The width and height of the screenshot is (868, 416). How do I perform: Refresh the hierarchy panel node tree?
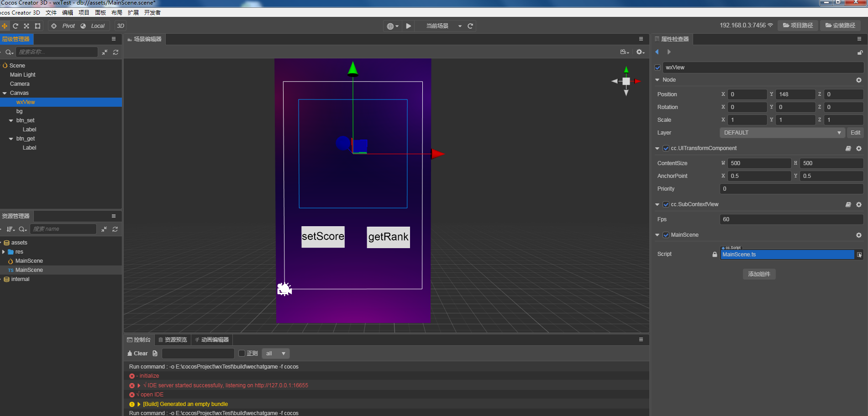116,52
